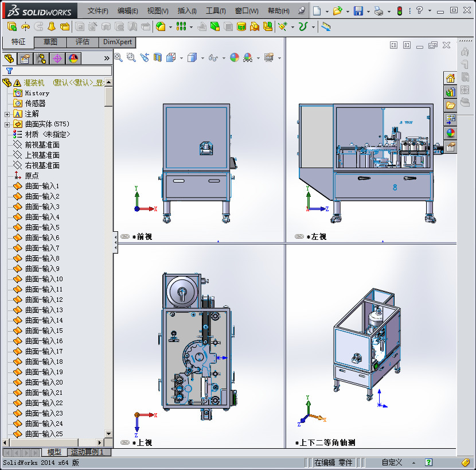This screenshot has height=470, width=476.
Task: Switch to the DimXpert tab
Action: [117, 42]
